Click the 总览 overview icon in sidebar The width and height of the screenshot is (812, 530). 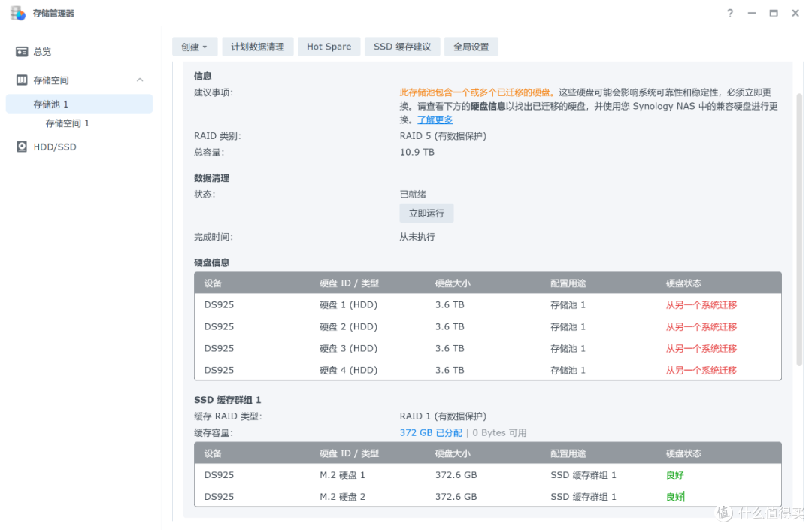[x=22, y=52]
